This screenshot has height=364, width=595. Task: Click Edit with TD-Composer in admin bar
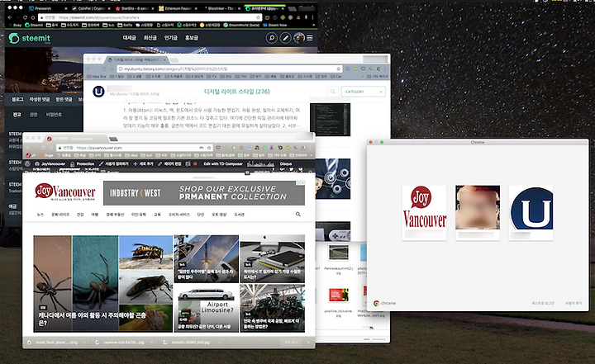coord(223,163)
